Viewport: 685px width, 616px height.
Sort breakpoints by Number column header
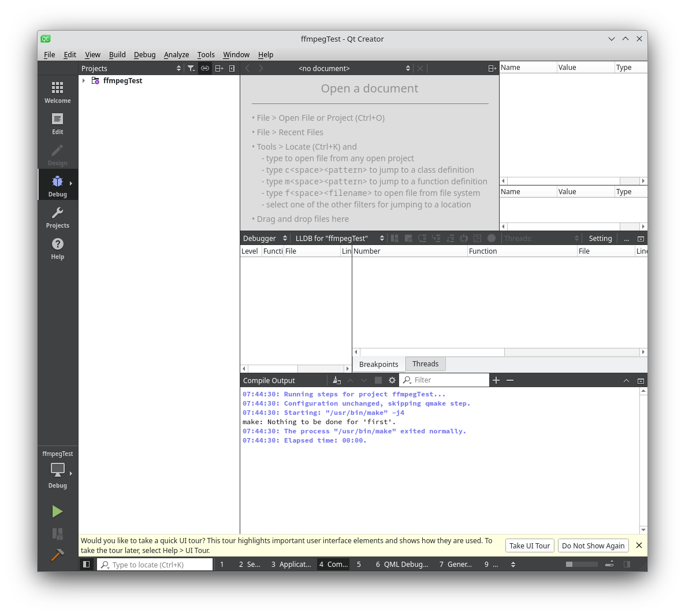tap(409, 251)
